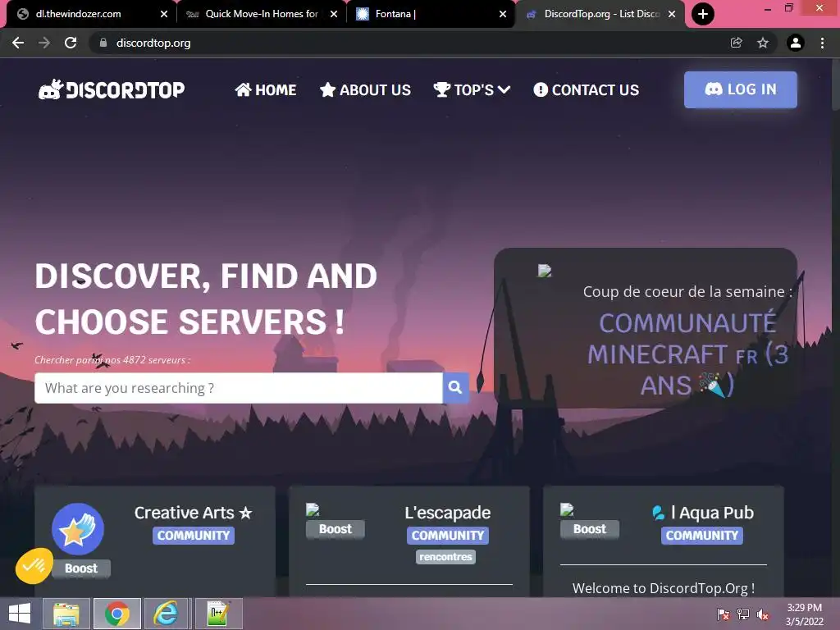
Task: Click the LOG IN button
Action: pos(741,89)
